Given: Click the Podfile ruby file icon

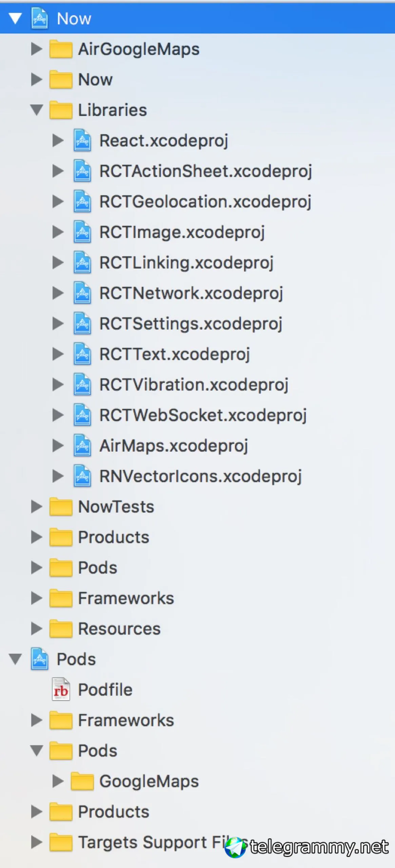Looking at the screenshot, I should tap(61, 690).
